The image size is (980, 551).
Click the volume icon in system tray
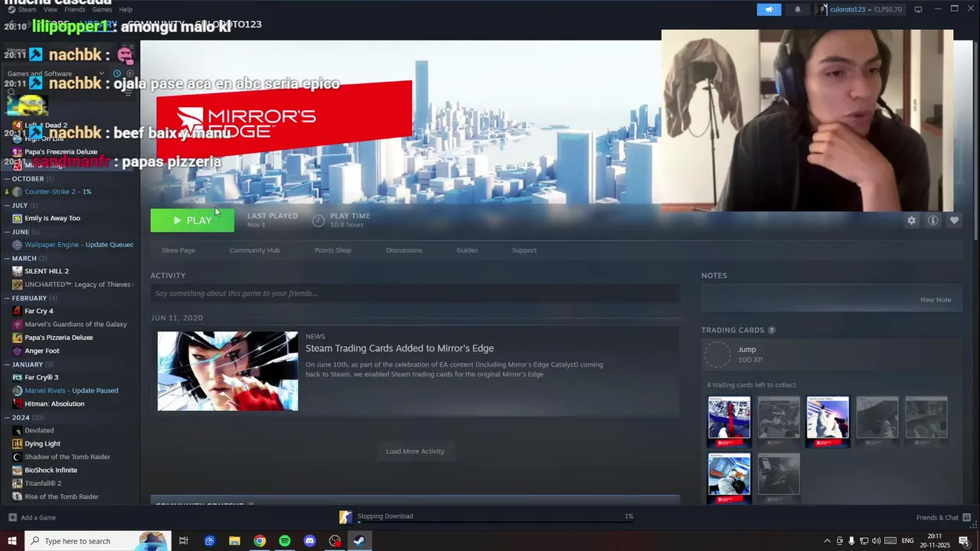876,541
